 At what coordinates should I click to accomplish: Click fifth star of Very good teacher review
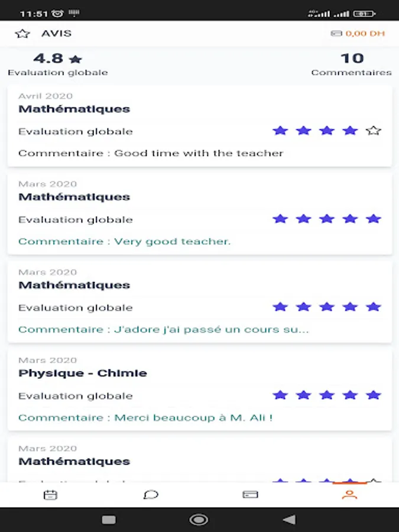374,219
